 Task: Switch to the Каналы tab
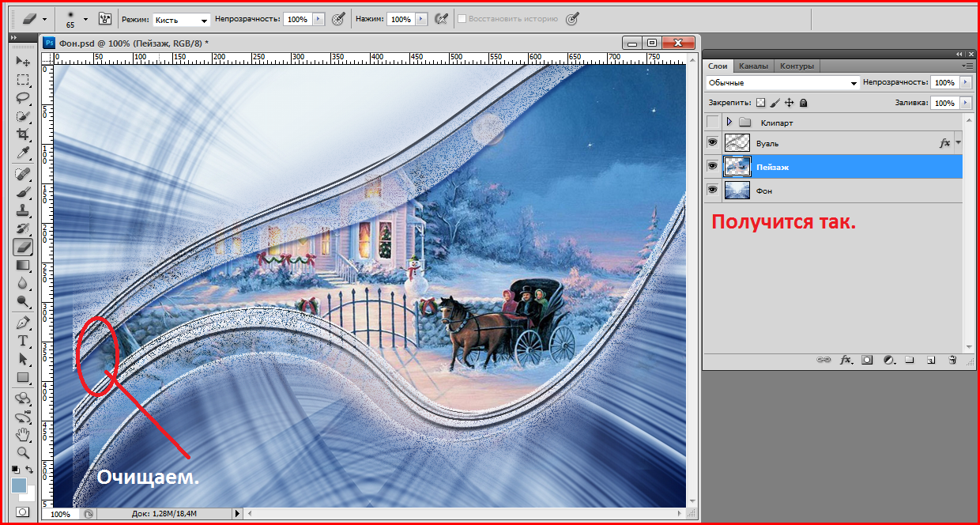point(753,66)
